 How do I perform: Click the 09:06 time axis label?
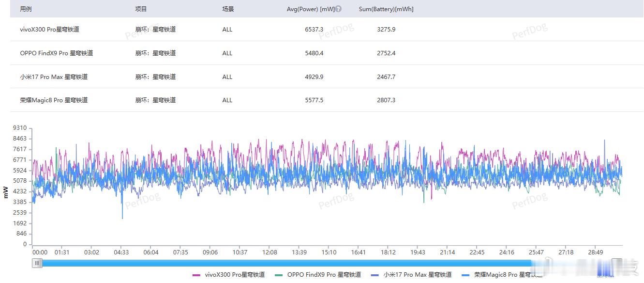tap(210, 252)
